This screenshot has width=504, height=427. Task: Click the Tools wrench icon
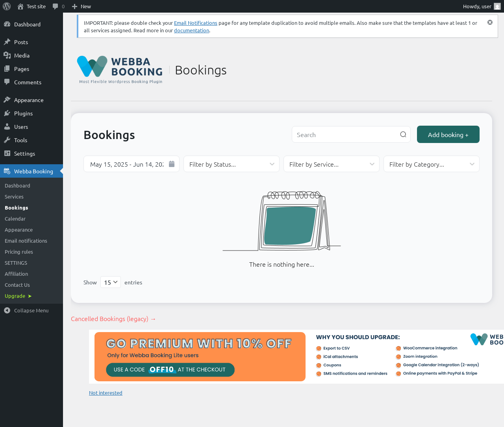7,140
